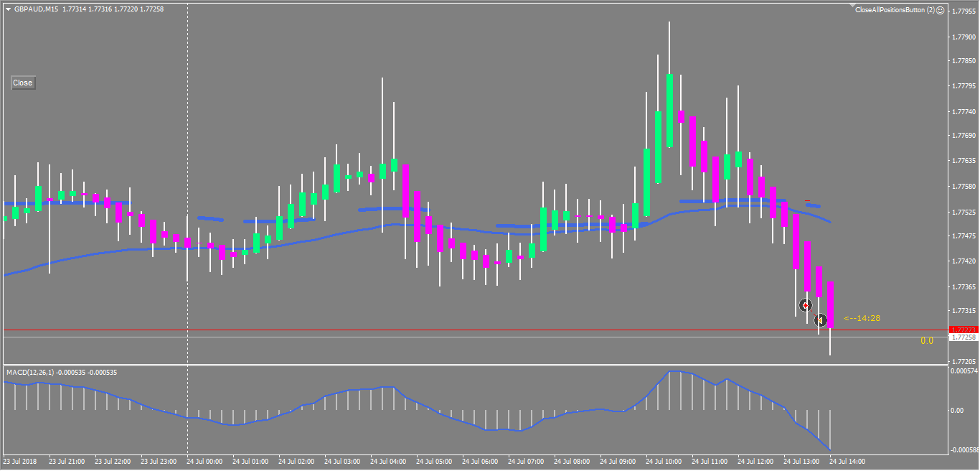Click the red-arrow trade entry marker

pos(806,305)
